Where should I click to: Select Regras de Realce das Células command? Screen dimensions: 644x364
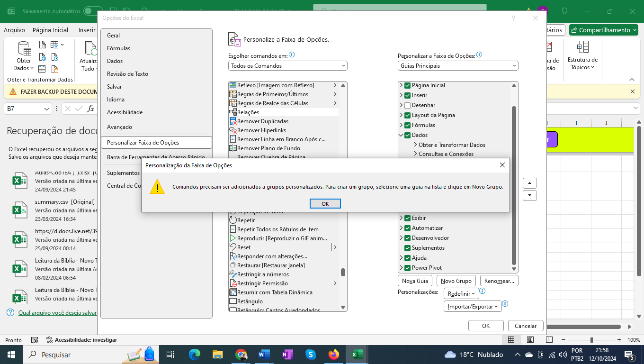pos(284,103)
